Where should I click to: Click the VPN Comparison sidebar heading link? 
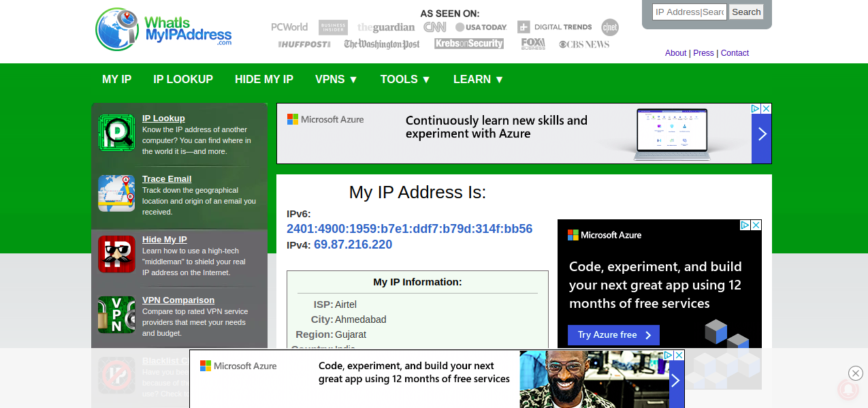tap(178, 300)
